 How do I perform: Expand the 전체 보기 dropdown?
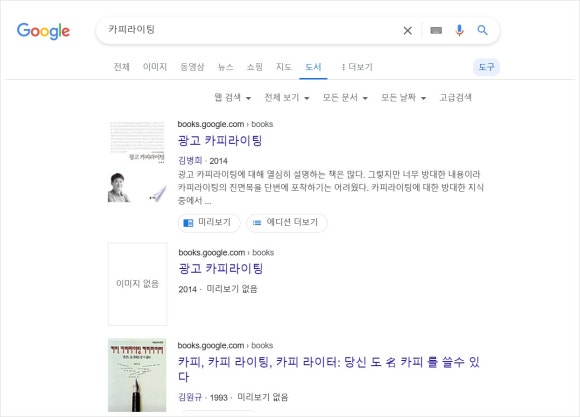[x=287, y=98]
